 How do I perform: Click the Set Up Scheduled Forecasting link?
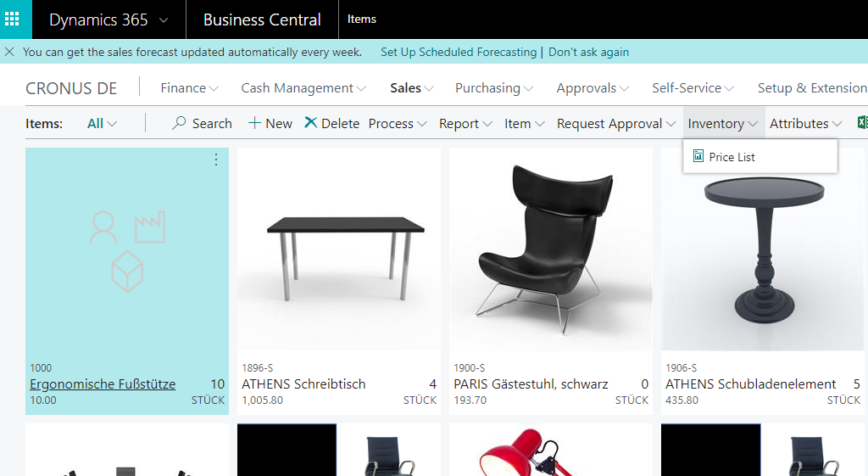click(458, 52)
